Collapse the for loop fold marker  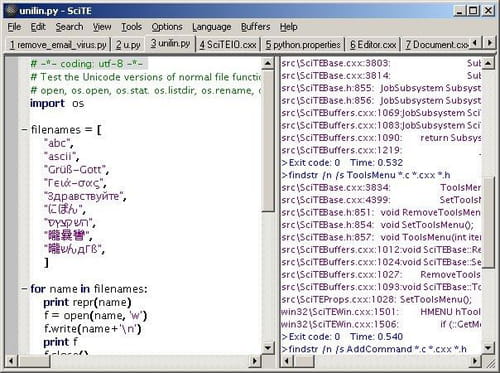(24, 289)
